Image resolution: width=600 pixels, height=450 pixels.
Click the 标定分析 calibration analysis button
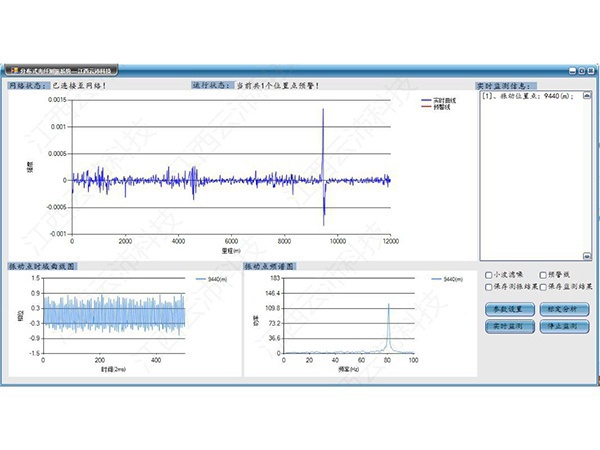coord(565,309)
